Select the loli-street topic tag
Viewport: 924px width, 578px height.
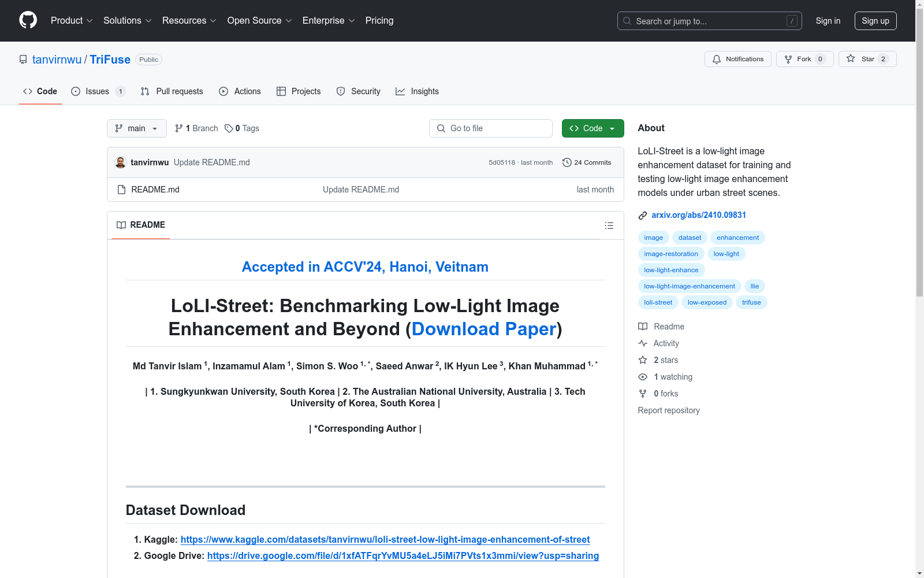658,302
